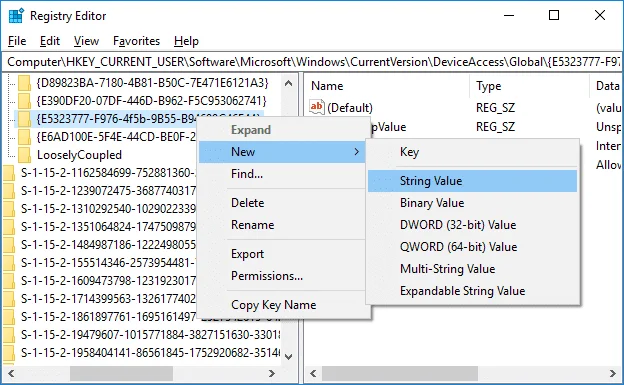Click values pane horizontal scroll left arrow
Image resolution: width=624 pixels, height=385 pixels.
[313, 373]
